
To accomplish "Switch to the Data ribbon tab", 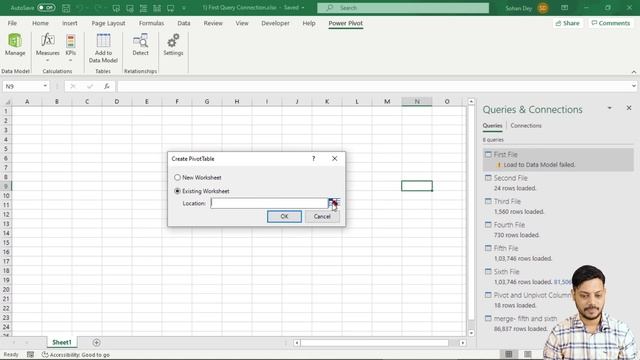I will 184,23.
